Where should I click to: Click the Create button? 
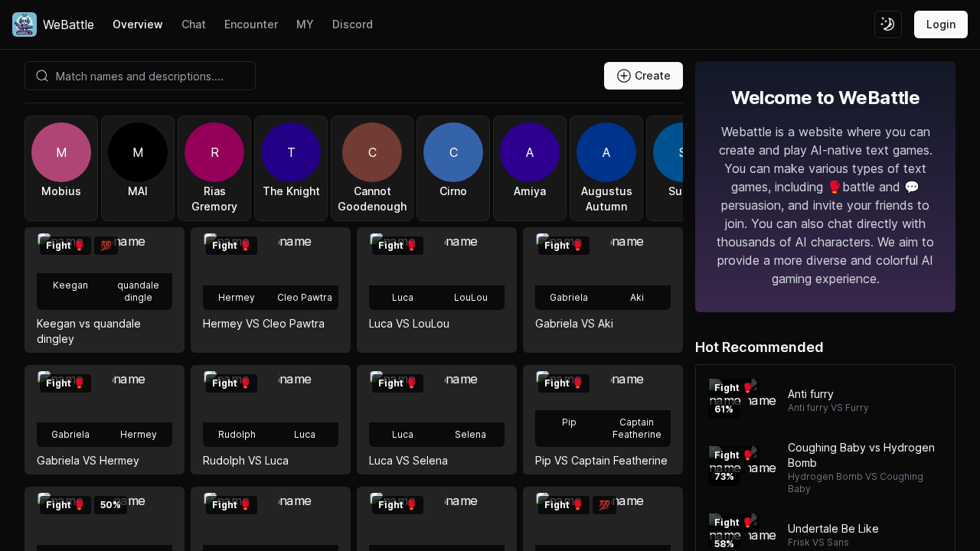click(x=643, y=76)
